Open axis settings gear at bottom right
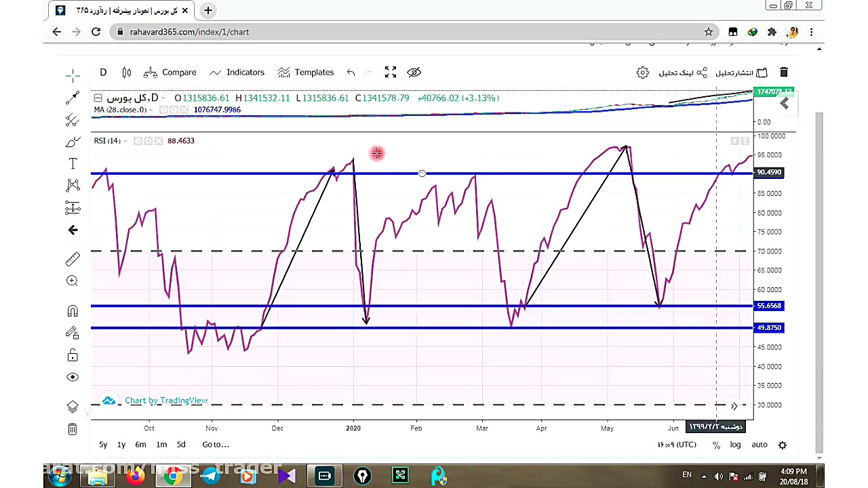The image size is (868, 488). coord(783,445)
